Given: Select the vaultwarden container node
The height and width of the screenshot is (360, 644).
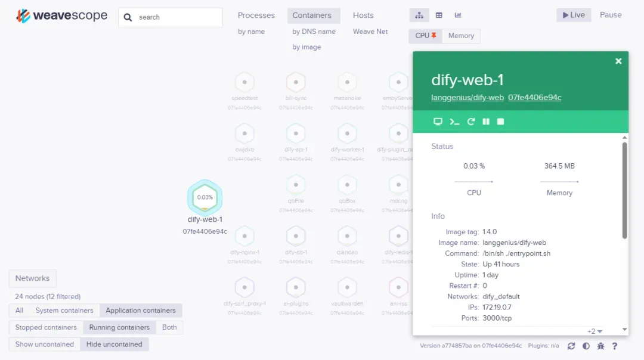Looking at the screenshot, I should pos(347,287).
